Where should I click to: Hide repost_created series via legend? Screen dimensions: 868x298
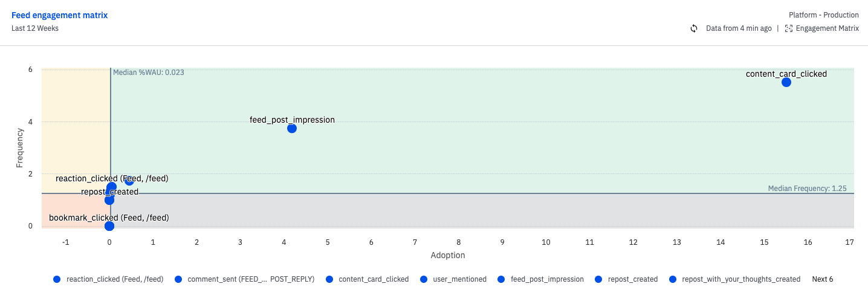point(626,279)
